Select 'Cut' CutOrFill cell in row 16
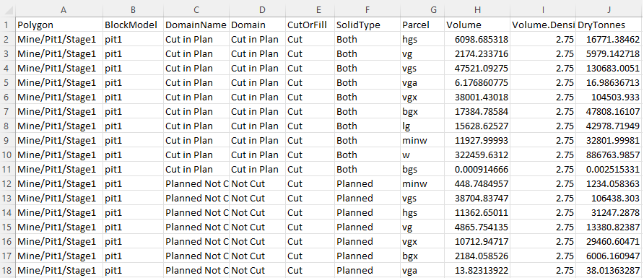 (x=310, y=241)
